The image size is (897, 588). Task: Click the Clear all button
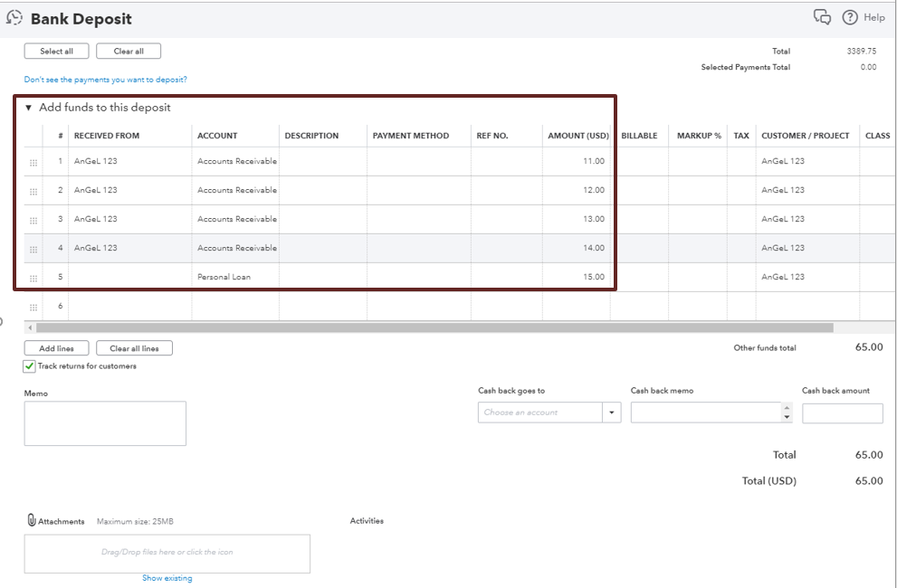(129, 51)
